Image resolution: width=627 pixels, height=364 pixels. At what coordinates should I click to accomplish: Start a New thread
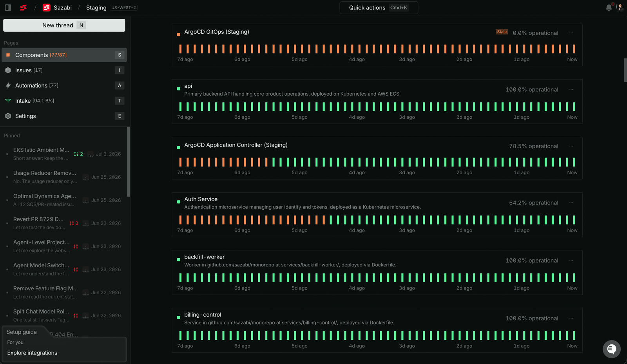64,25
